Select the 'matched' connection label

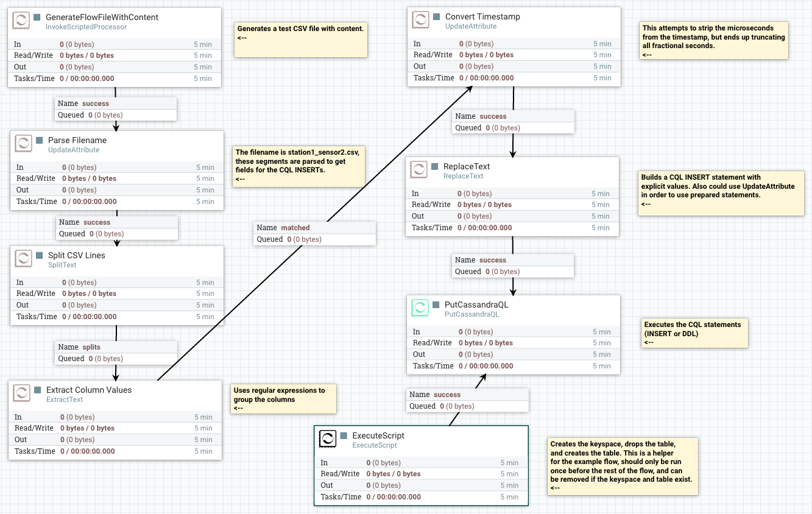(x=314, y=233)
